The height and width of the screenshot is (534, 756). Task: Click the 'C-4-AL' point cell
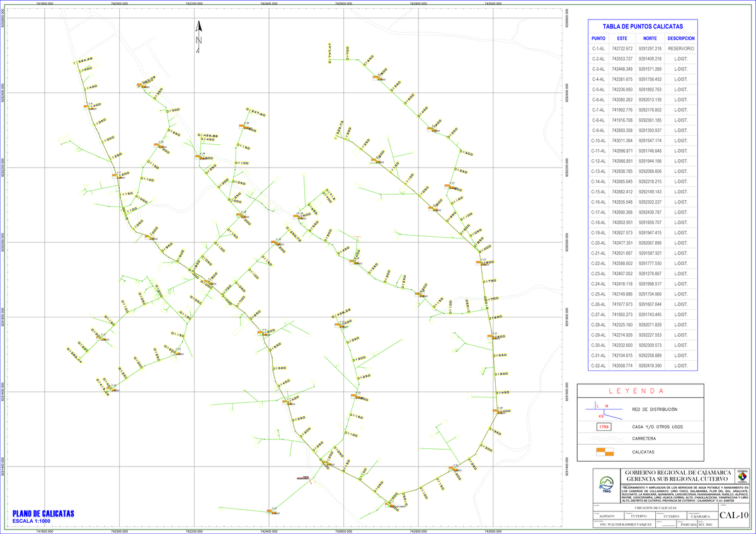click(x=598, y=79)
